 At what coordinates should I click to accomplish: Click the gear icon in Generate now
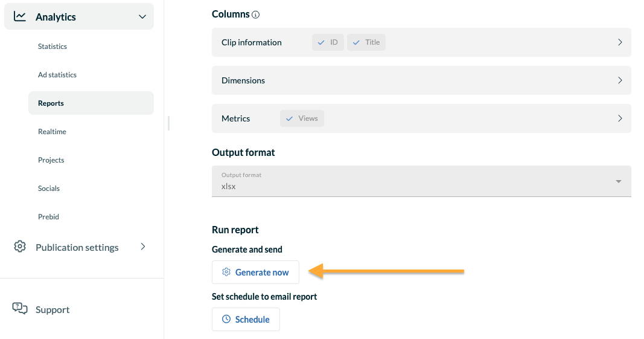point(226,272)
